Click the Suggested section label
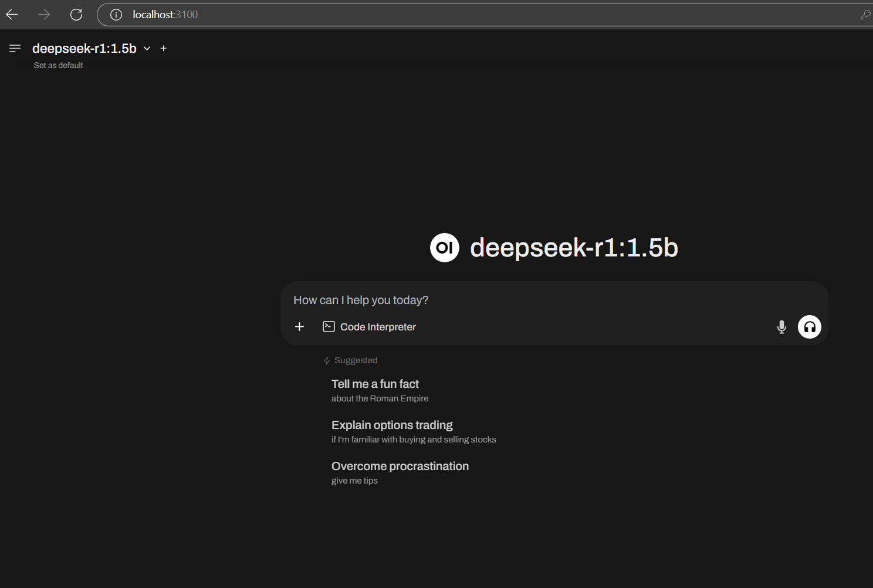Image resolution: width=873 pixels, height=588 pixels. [x=356, y=360]
